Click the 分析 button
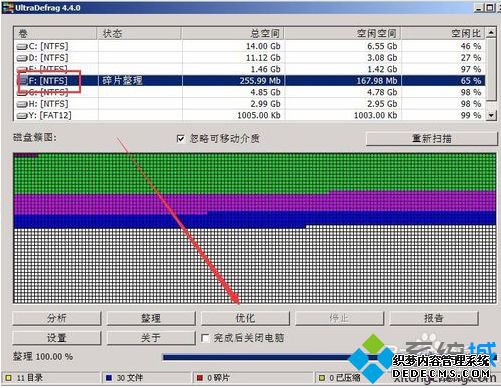 [x=57, y=318]
